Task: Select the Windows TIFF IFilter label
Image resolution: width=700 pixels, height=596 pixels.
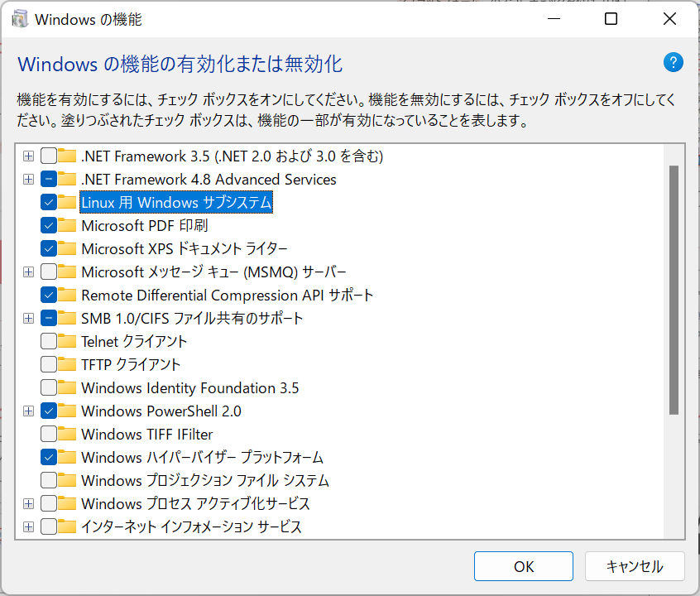Action: pyautogui.click(x=147, y=435)
